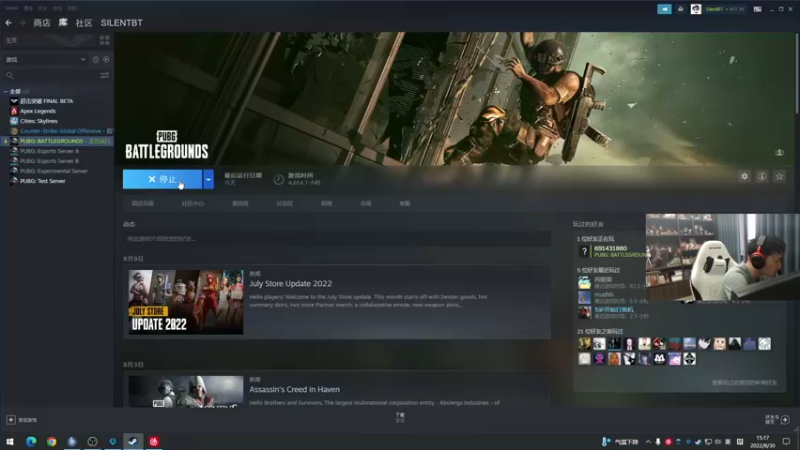Open the July Store Update 2022 thumbnail
The image size is (800, 450).
[186, 302]
